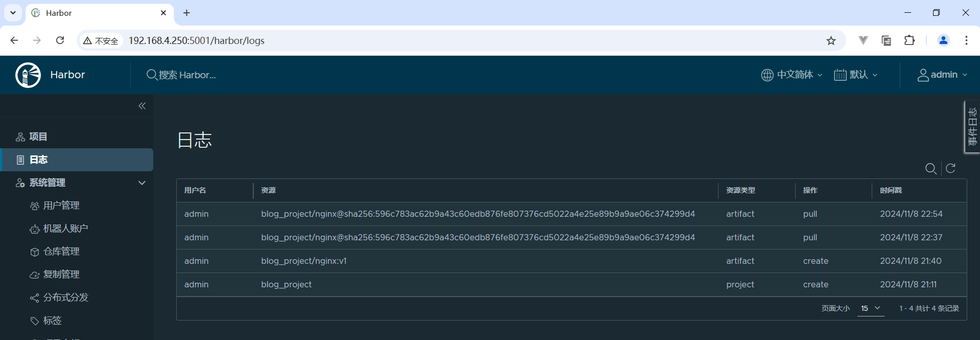Refresh the logs list
The width and height of the screenshot is (980, 340).
coord(950,169)
